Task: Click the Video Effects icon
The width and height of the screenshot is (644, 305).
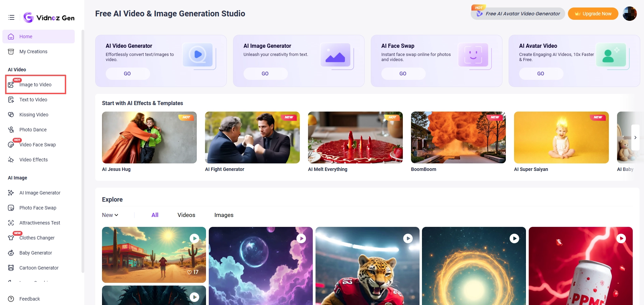Action: 11,160
